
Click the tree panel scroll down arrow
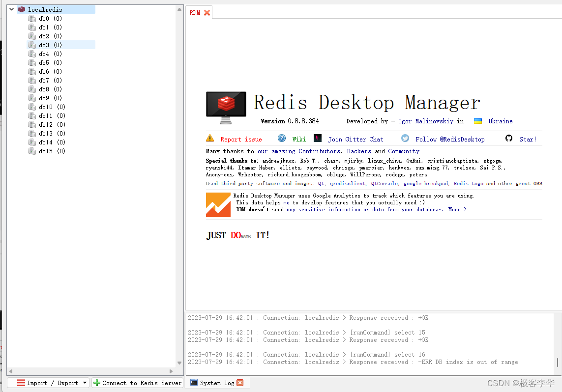tap(179, 363)
